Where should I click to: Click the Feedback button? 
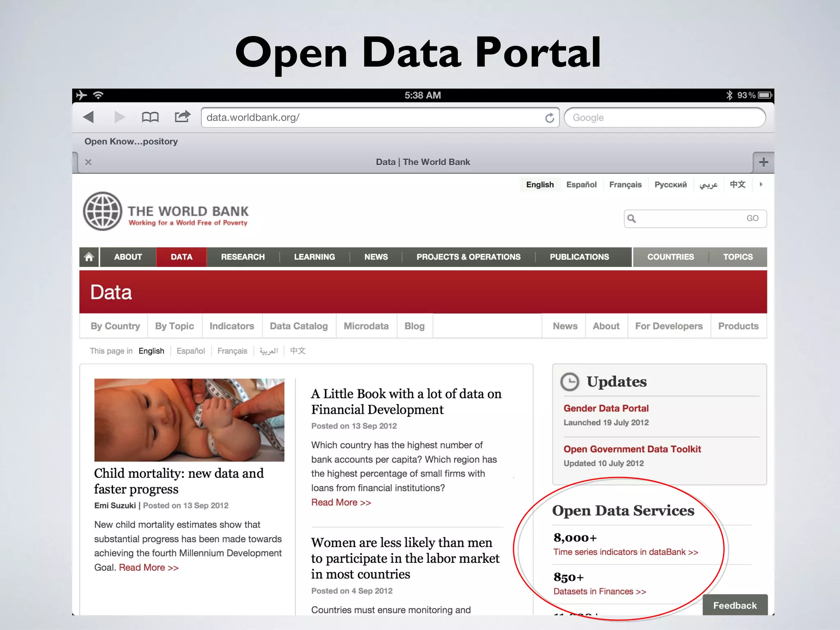click(735, 605)
